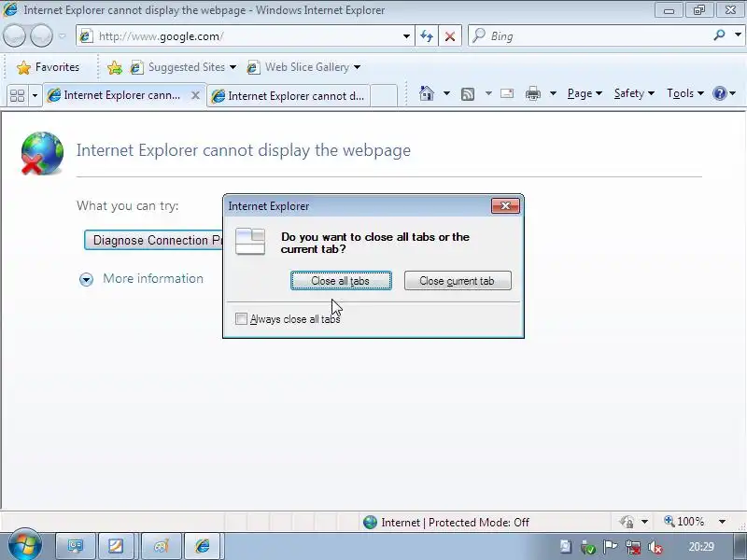The height and width of the screenshot is (560, 747).
Task: Expand the More information arrow
Action: click(x=86, y=279)
